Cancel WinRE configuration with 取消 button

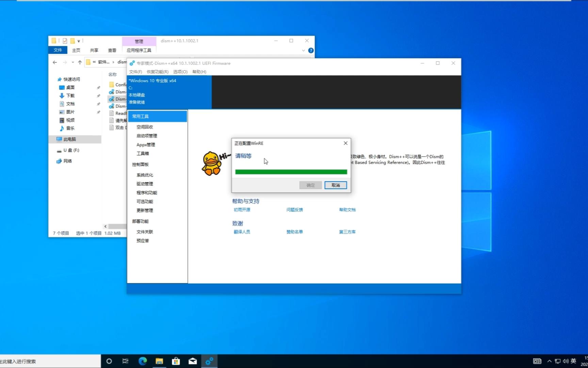point(335,185)
